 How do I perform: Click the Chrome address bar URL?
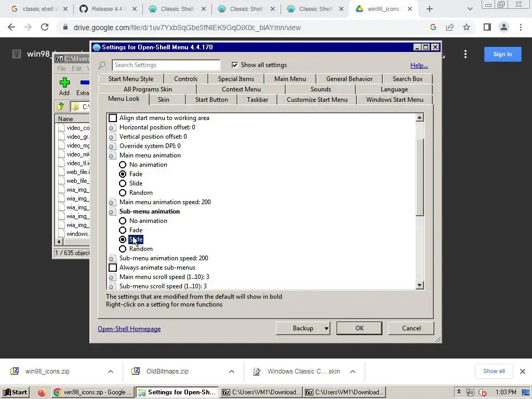[187, 28]
